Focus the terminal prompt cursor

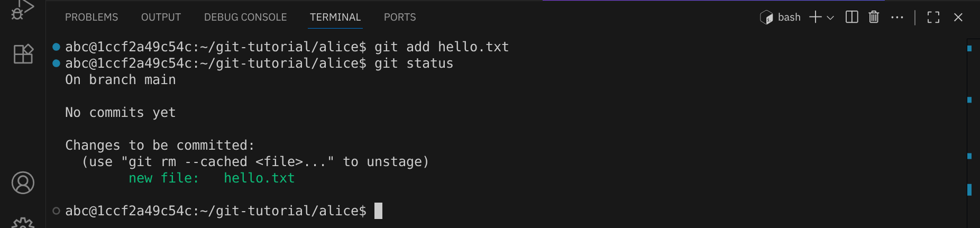pos(378,211)
